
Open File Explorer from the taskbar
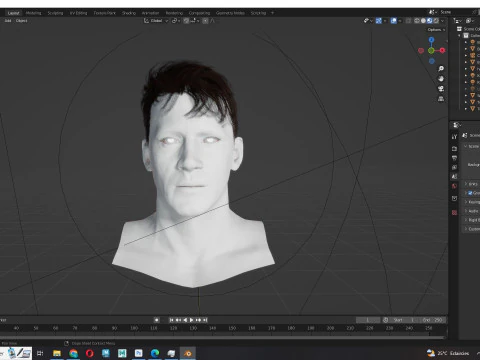57,353
